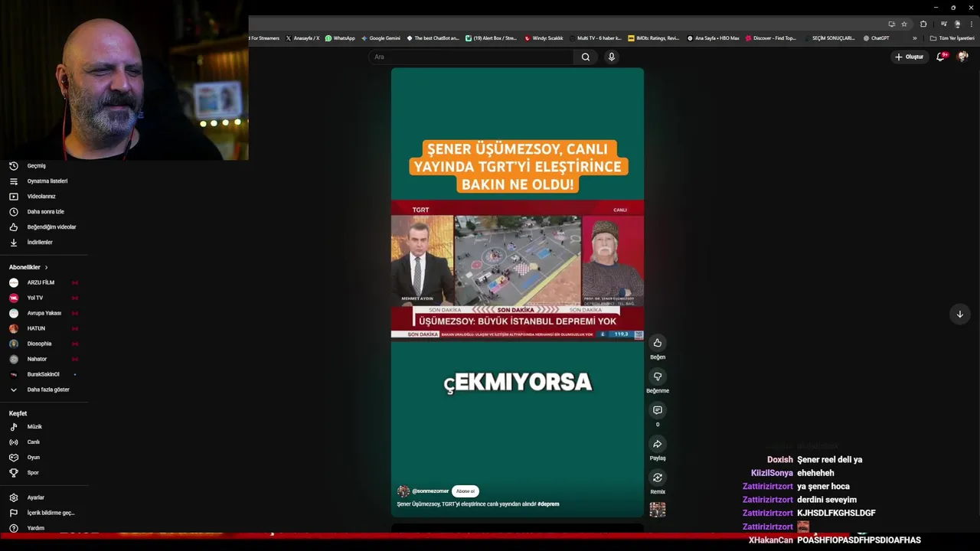Open ARZU FİLM subscription channel
This screenshot has width=980, height=551.
pos(41,282)
